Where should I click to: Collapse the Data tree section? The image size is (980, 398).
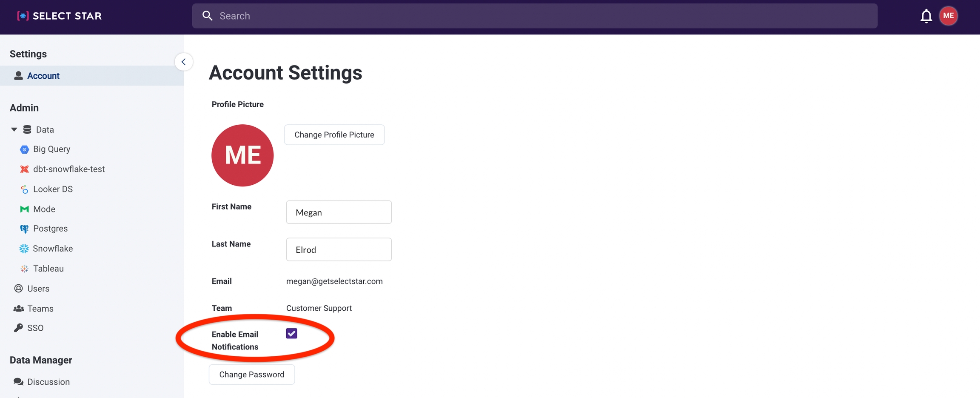click(14, 129)
